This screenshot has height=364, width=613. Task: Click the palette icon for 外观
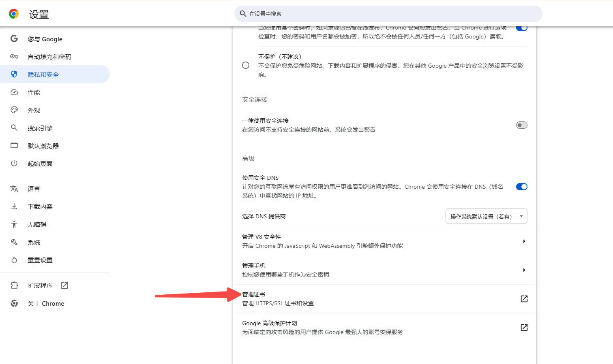click(14, 110)
